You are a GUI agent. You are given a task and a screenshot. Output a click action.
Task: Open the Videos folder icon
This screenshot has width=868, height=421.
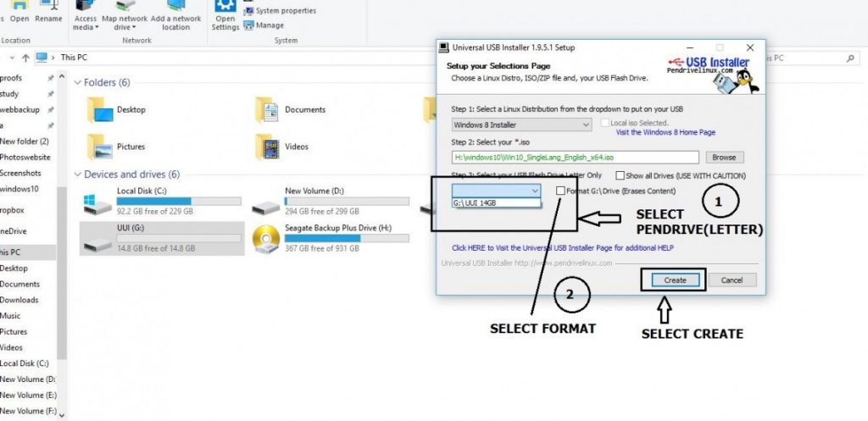tap(269, 147)
